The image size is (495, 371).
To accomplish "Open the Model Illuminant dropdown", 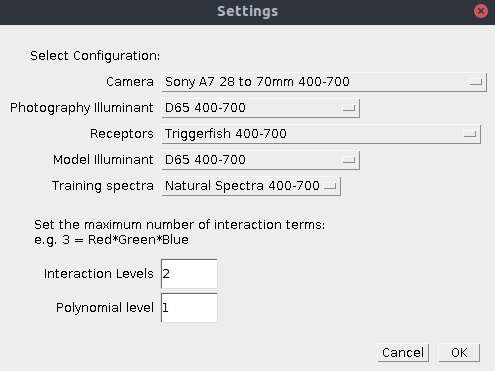I will pos(260,160).
